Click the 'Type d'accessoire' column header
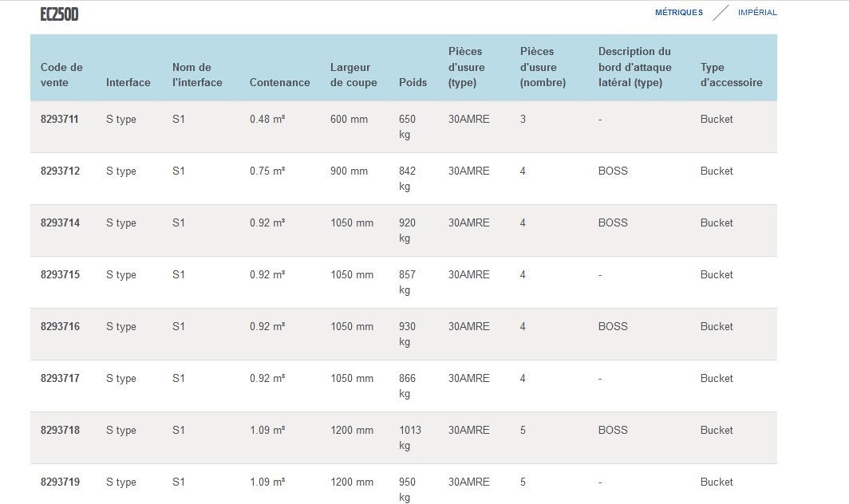 pos(731,75)
